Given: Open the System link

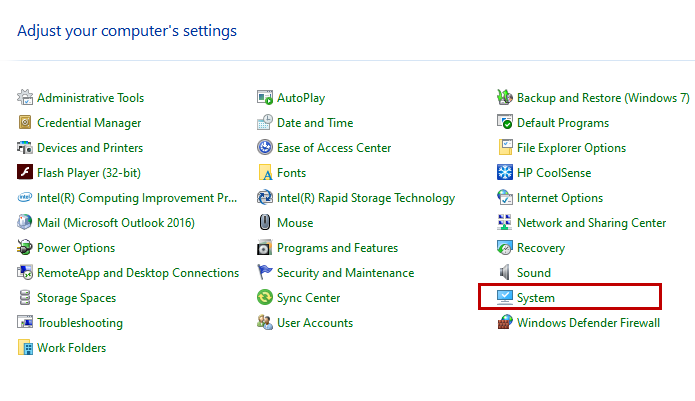Looking at the screenshot, I should point(535,298).
